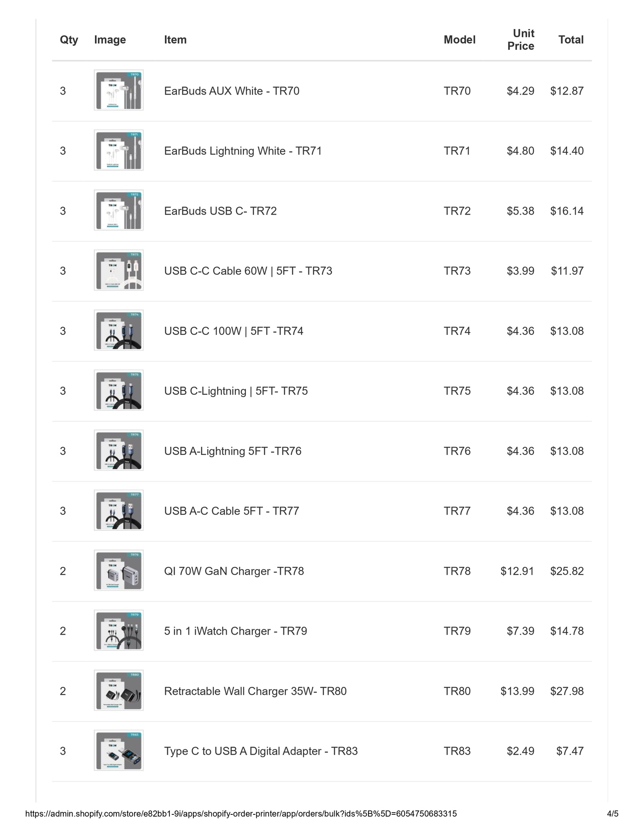Viewport: 644px width, 834px height.
Task: Select the USB C-Lightning TR75 thumbnail
Action: click(119, 390)
